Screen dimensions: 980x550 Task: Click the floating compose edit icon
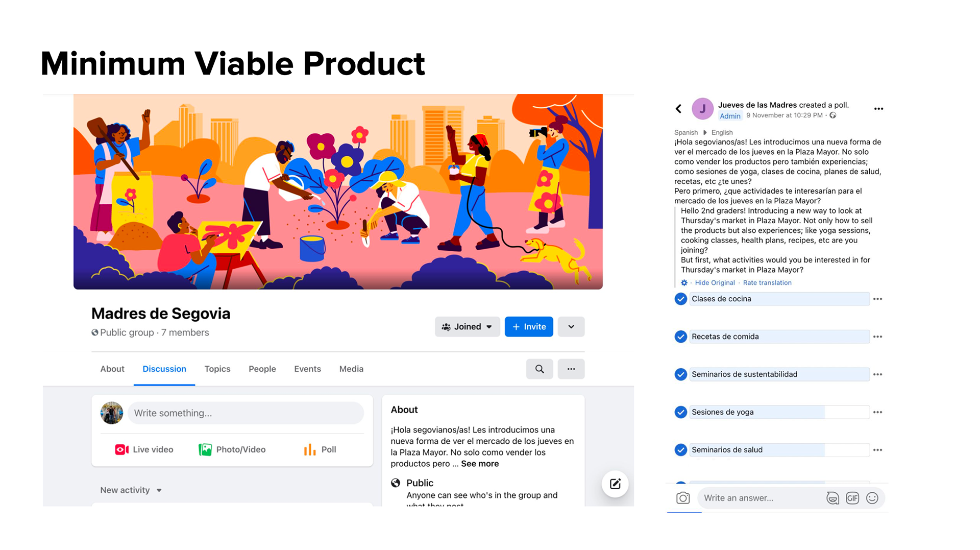point(615,484)
